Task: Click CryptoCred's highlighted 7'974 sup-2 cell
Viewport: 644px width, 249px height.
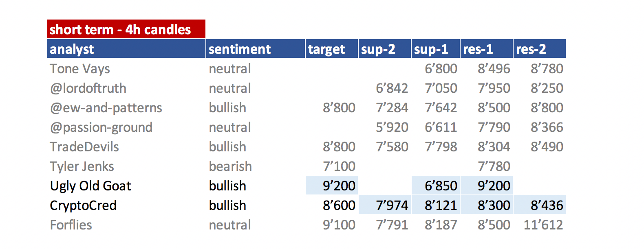Action: tap(385, 205)
